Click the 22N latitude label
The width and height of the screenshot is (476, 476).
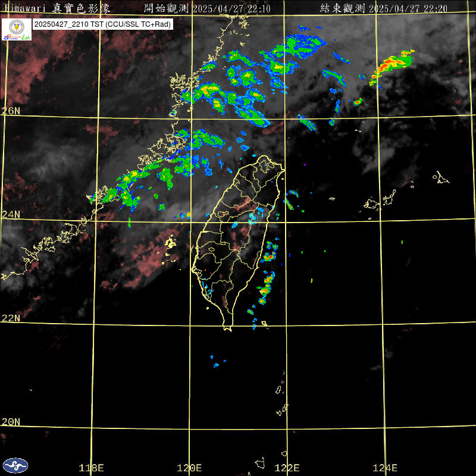[11, 318]
